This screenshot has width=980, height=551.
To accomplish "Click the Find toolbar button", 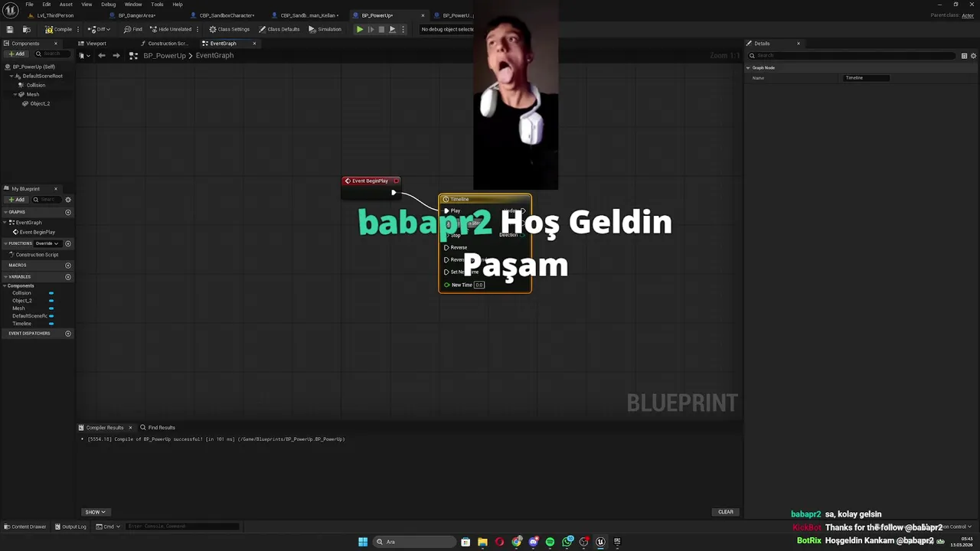I will [x=133, y=29].
